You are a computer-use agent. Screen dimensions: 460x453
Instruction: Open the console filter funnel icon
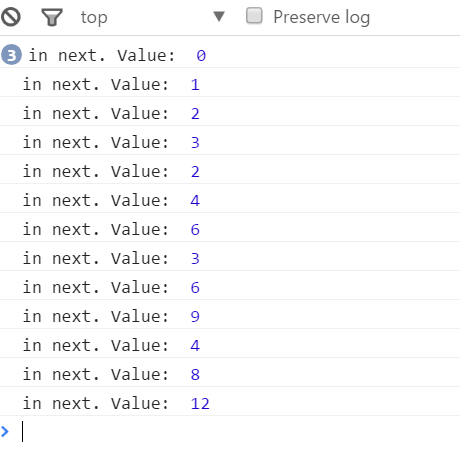coord(52,17)
